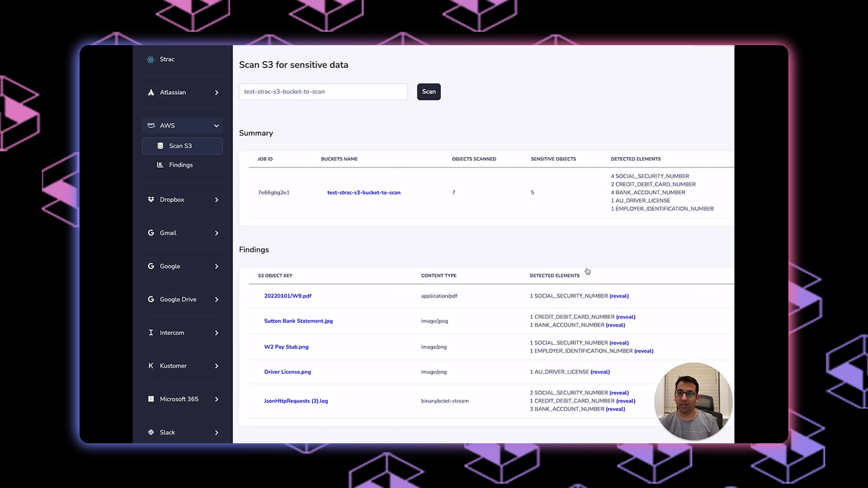Image resolution: width=868 pixels, height=488 pixels.
Task: Click the Dropbox icon in sidebar
Action: point(151,199)
